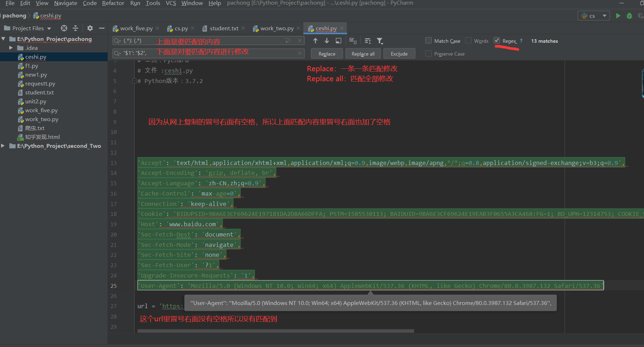Viewport: 644px width, 347px height.
Task: Open the Refactor menu
Action: tap(113, 3)
